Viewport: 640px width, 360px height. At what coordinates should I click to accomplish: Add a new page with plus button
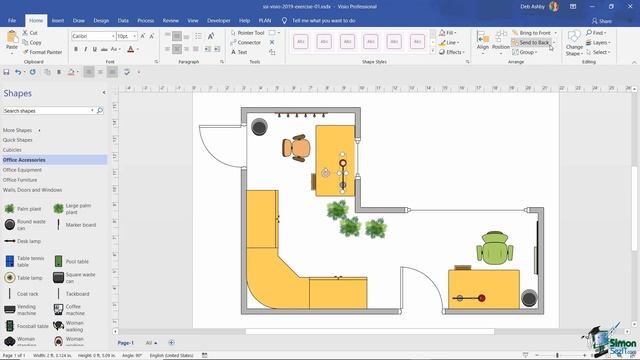pos(171,342)
